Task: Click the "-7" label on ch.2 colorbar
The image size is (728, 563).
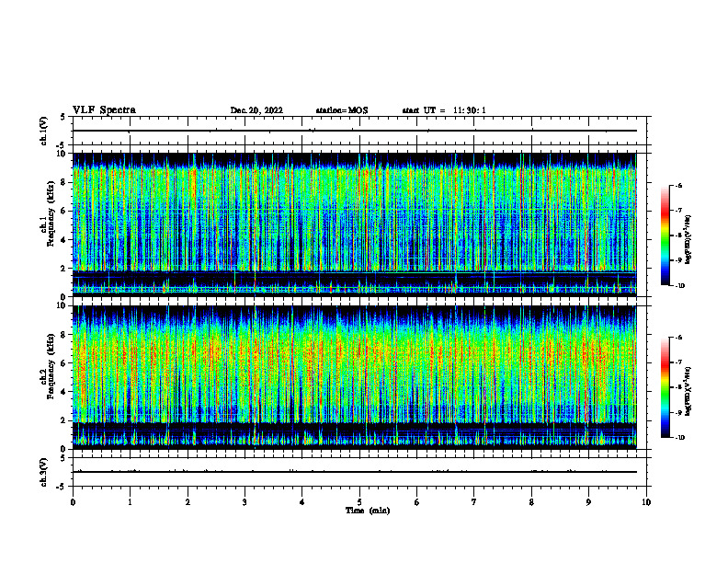Action: pos(678,362)
